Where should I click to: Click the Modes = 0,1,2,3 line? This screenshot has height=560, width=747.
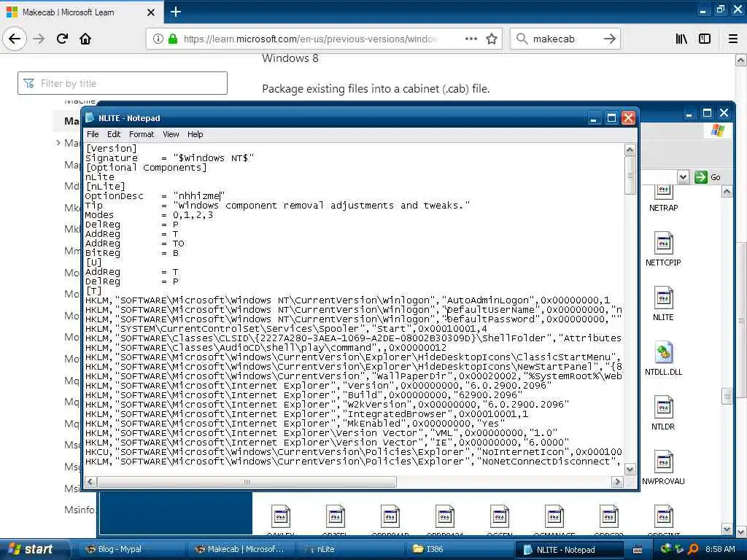coord(149,215)
